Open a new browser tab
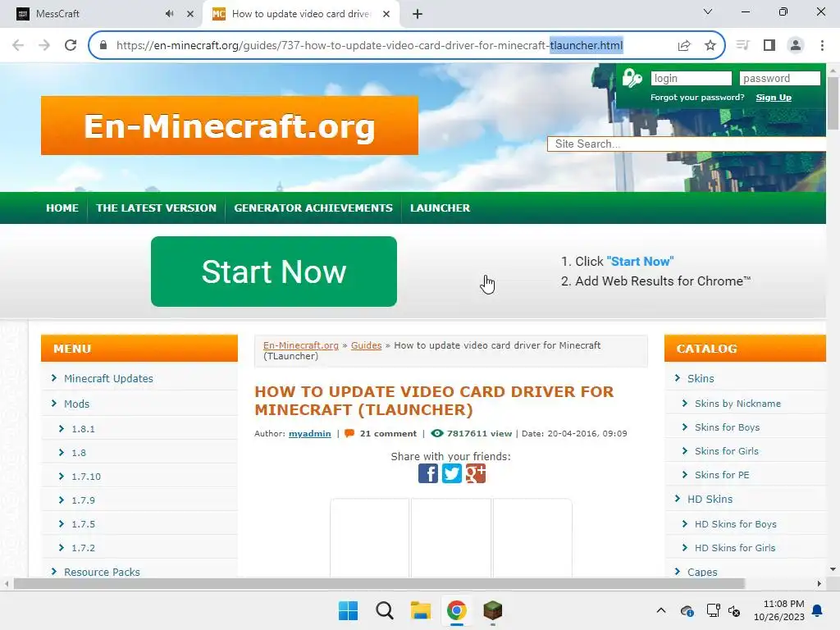 (418, 14)
